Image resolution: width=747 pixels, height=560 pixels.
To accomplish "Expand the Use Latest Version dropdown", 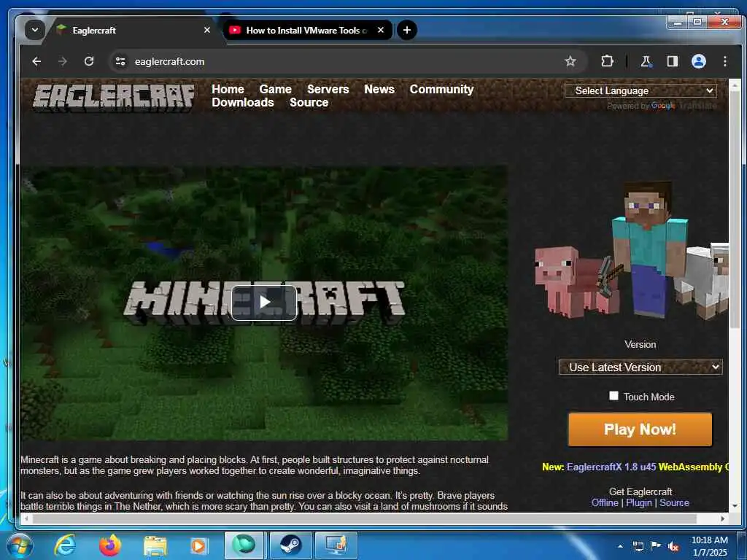I will pos(640,367).
